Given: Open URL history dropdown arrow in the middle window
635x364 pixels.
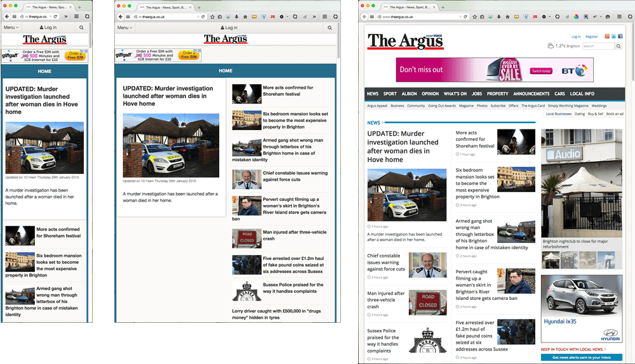Looking at the screenshot, I should (197, 16).
